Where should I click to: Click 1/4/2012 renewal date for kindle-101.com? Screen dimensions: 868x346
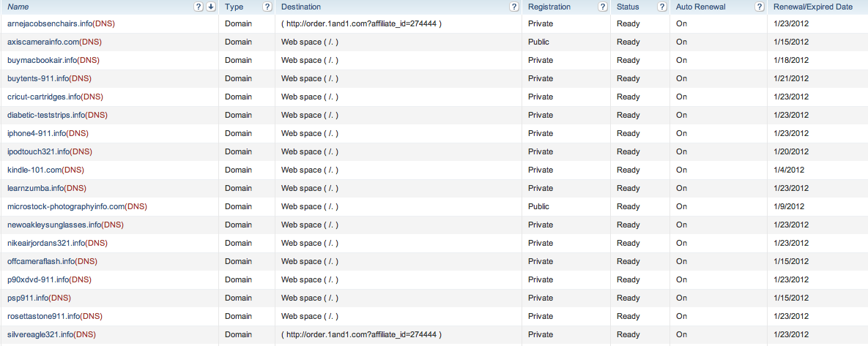pos(789,170)
